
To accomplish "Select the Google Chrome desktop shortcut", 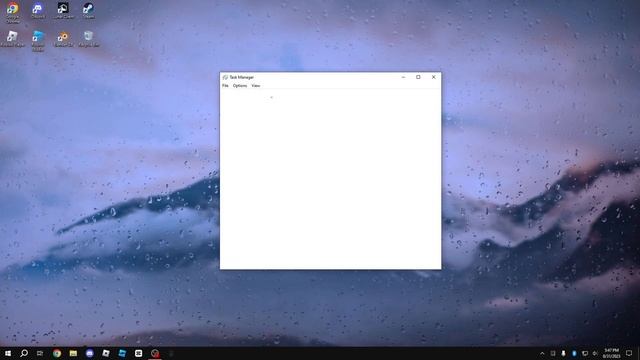I will coord(13,12).
